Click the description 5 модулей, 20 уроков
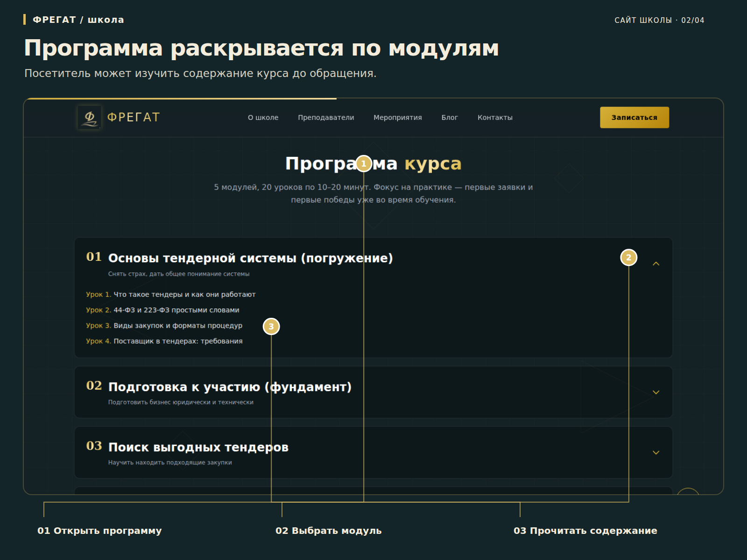The height and width of the screenshot is (560, 747). 373,193
